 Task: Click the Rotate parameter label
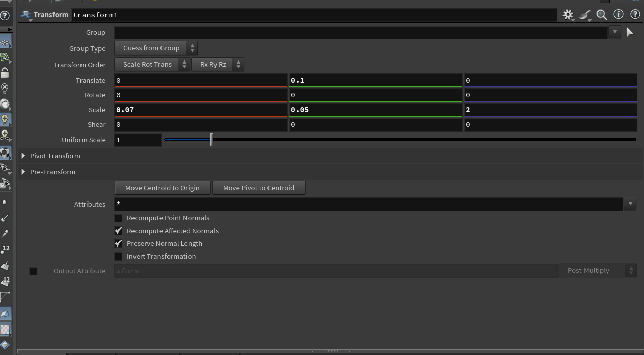(95, 95)
